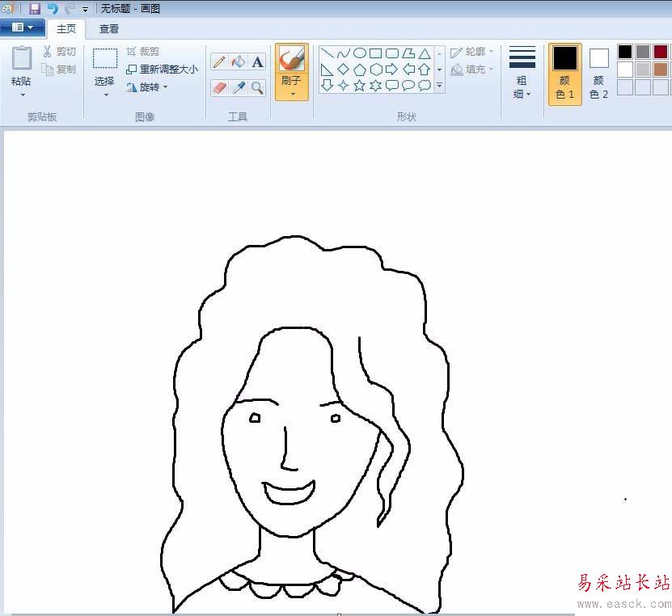672x616 pixels.
Task: Choose the Up arrow shape
Action: coord(425,70)
